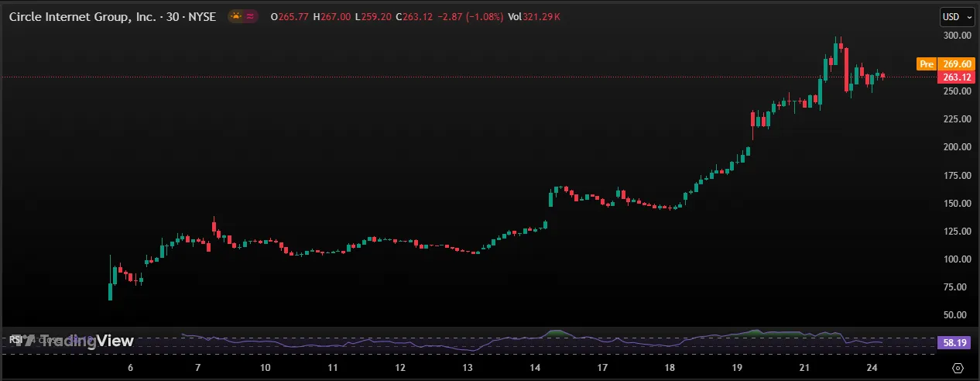This screenshot has height=381, width=980.
Task: Click the TradingView logo
Action: (x=71, y=341)
